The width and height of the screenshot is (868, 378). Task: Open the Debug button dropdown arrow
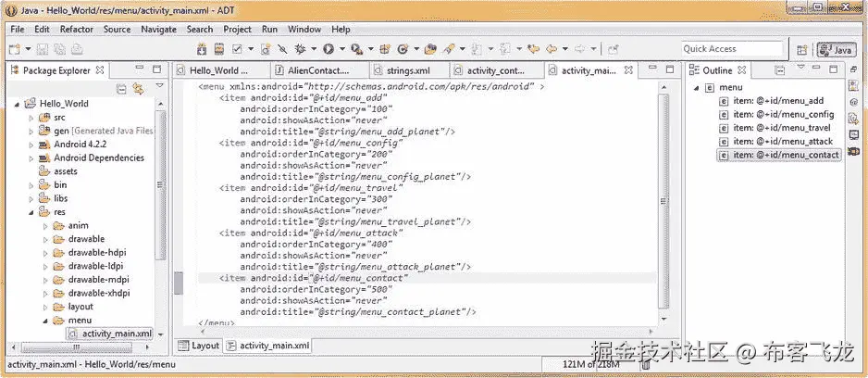pos(314,49)
